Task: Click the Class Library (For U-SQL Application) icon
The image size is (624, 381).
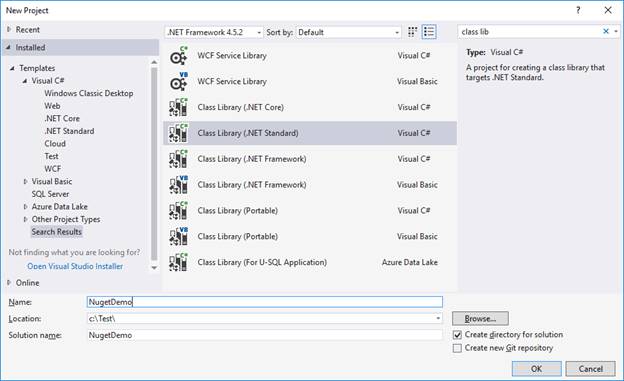Action: 178,263
